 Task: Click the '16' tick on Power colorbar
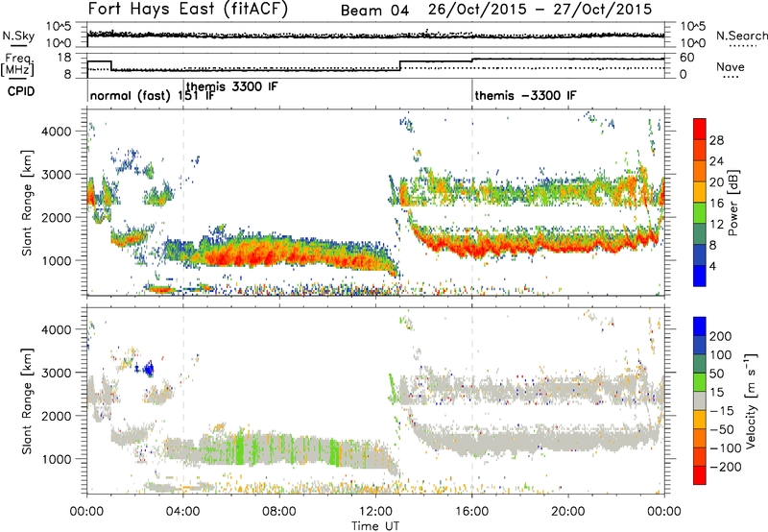coord(716,204)
